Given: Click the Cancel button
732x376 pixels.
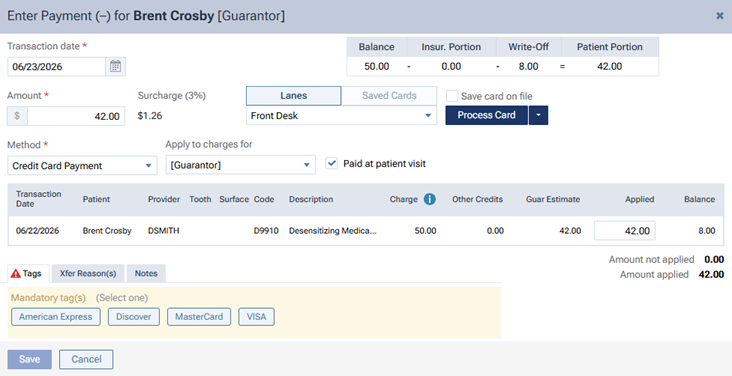Looking at the screenshot, I should point(86,359).
